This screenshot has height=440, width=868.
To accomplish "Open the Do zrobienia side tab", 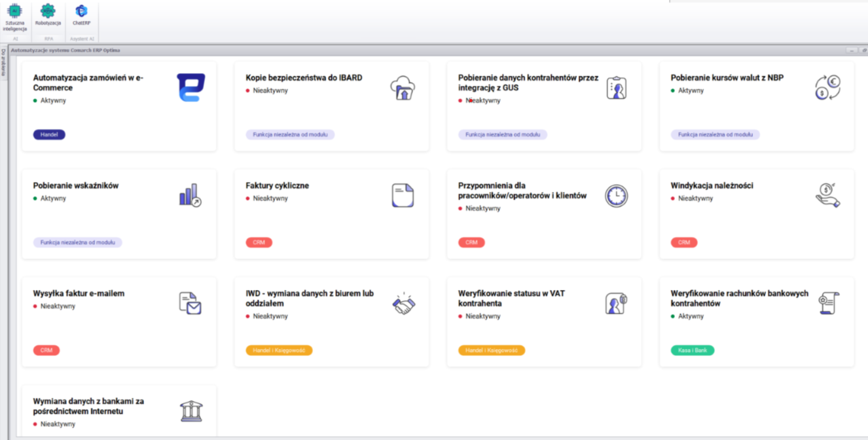I will coord(3,63).
